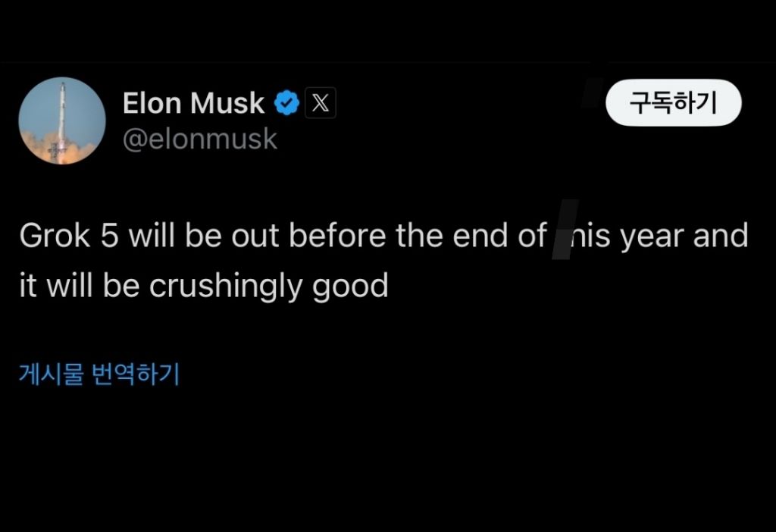The height and width of the screenshot is (532, 776).
Task: Click the Elon Musk display name
Action: coord(193,103)
